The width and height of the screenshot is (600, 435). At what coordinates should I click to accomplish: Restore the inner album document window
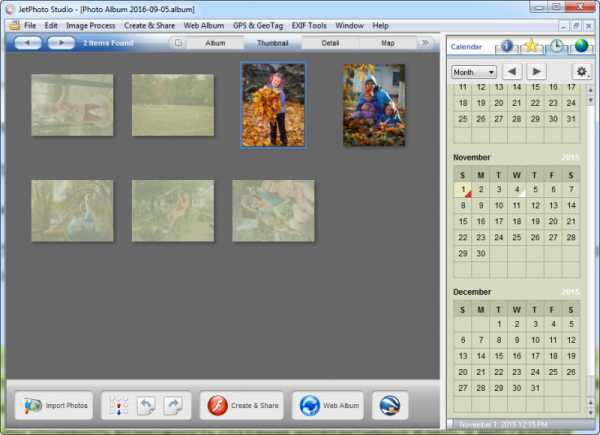pos(576,26)
